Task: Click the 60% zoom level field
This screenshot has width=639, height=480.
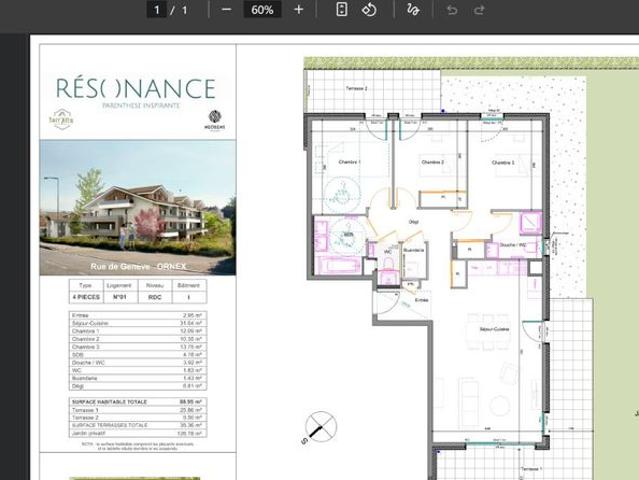Action: (x=262, y=9)
